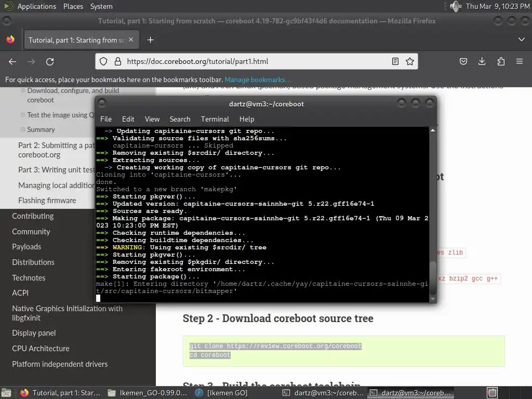The height and width of the screenshot is (399, 532).
Task: Click volume speaker icon in top panel
Action: [455, 6]
